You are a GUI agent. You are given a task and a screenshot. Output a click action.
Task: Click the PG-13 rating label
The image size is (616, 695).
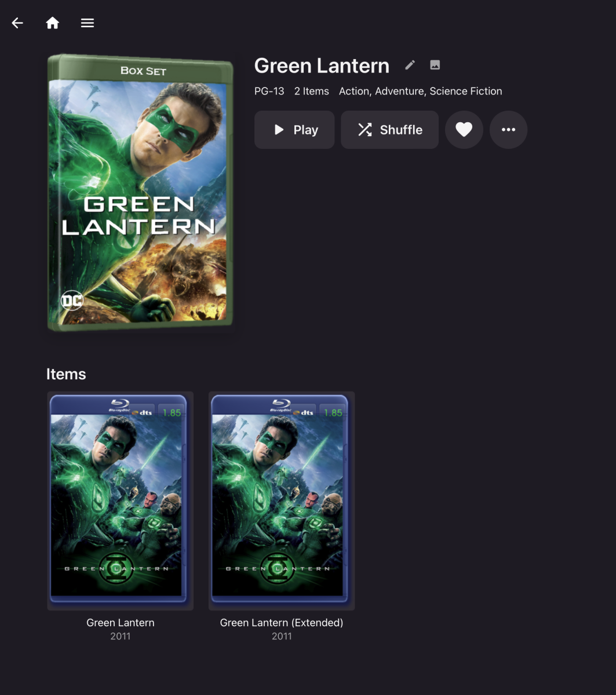269,91
